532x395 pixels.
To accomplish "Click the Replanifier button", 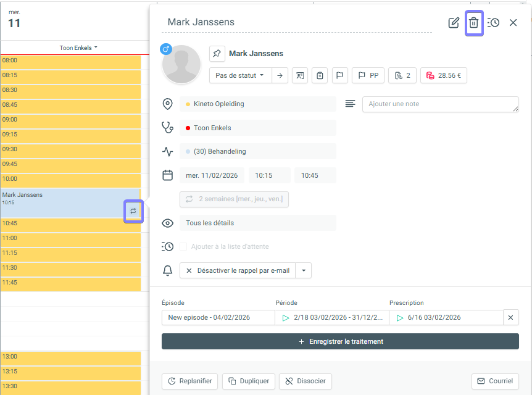I will point(189,381).
